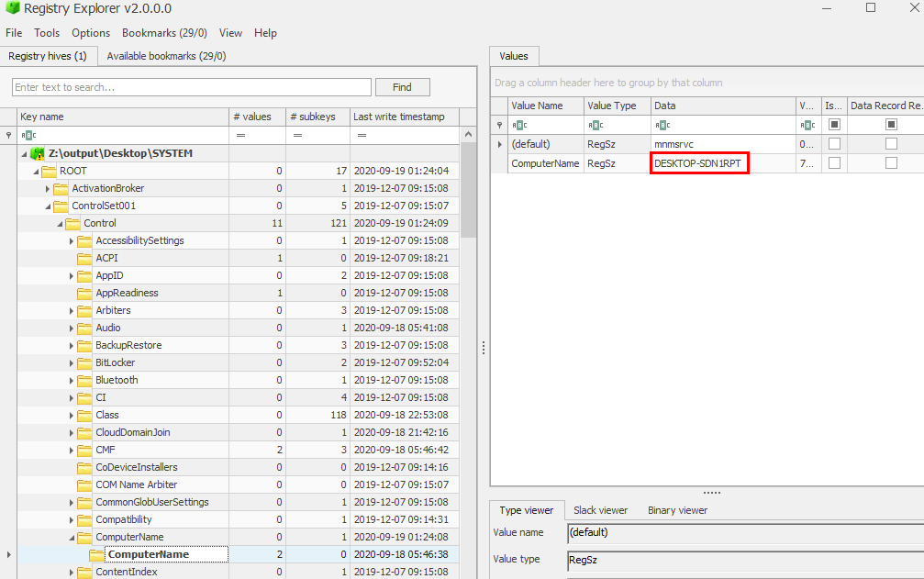This screenshot has height=579, width=924.
Task: Click the Data column filter icon
Action: (x=662, y=125)
